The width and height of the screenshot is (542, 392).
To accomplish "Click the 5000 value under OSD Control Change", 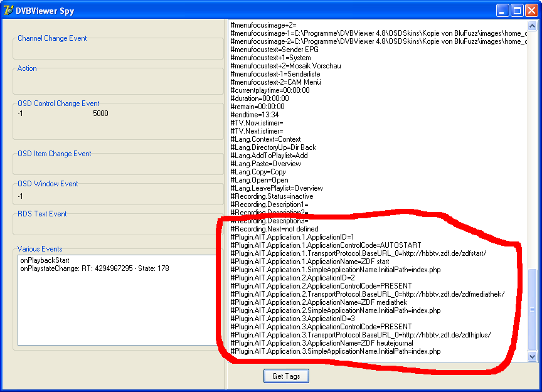I will (x=100, y=114).
